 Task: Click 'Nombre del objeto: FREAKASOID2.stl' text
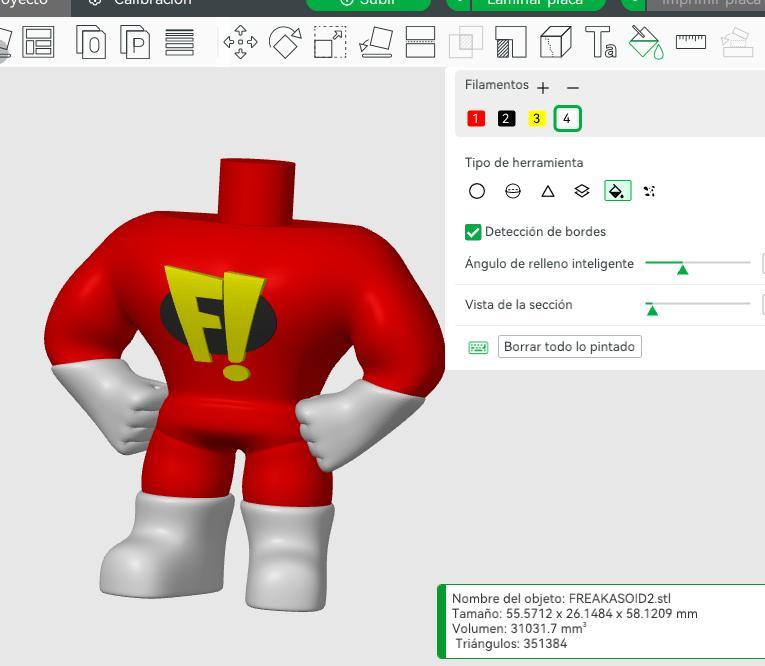(x=561, y=599)
